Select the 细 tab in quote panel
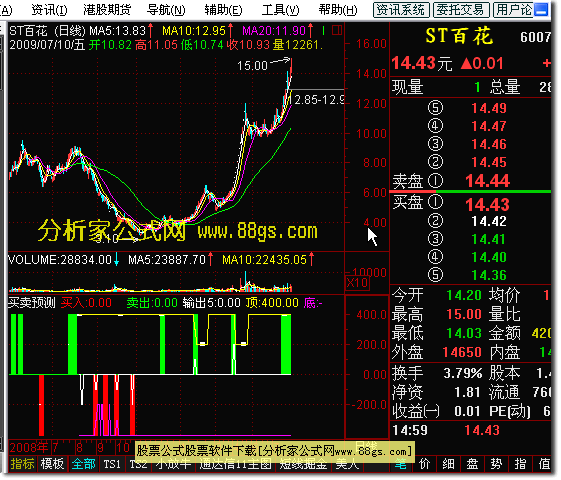This screenshot has height=480, width=561. coord(448,464)
